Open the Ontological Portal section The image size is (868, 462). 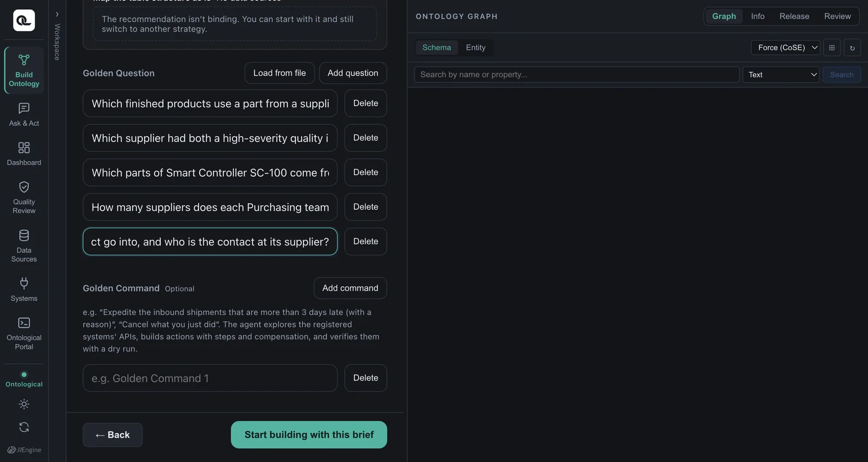point(24,333)
